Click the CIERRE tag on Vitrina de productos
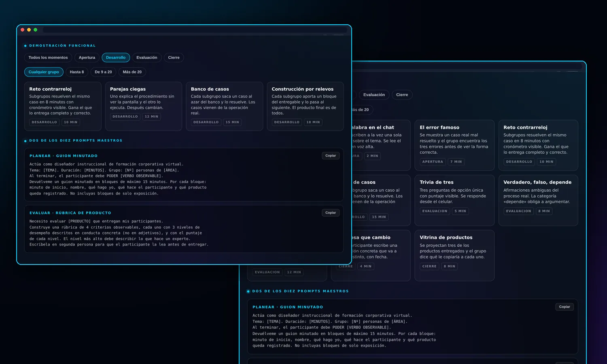 [x=429, y=267]
